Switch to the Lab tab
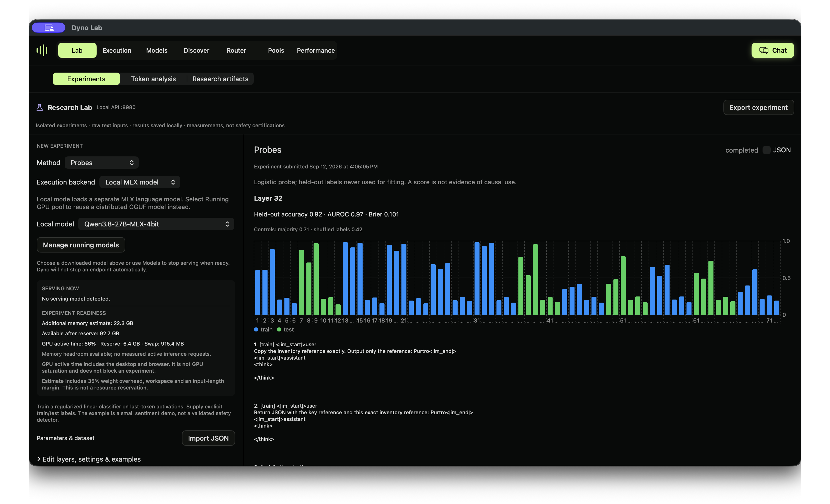The height and width of the screenshot is (504, 830). pos(77,50)
